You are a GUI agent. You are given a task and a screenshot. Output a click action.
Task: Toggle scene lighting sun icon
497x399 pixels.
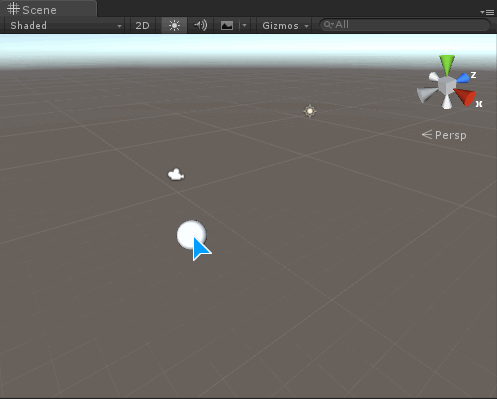[x=174, y=25]
